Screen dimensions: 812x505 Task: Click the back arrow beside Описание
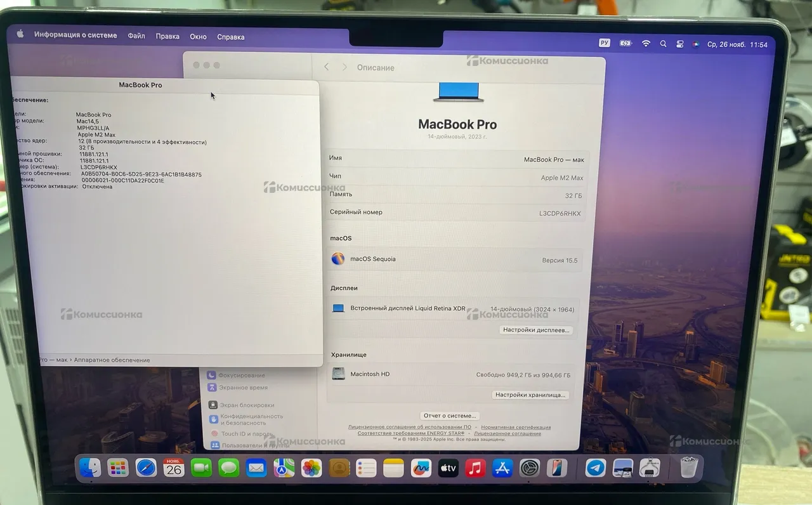click(x=327, y=67)
